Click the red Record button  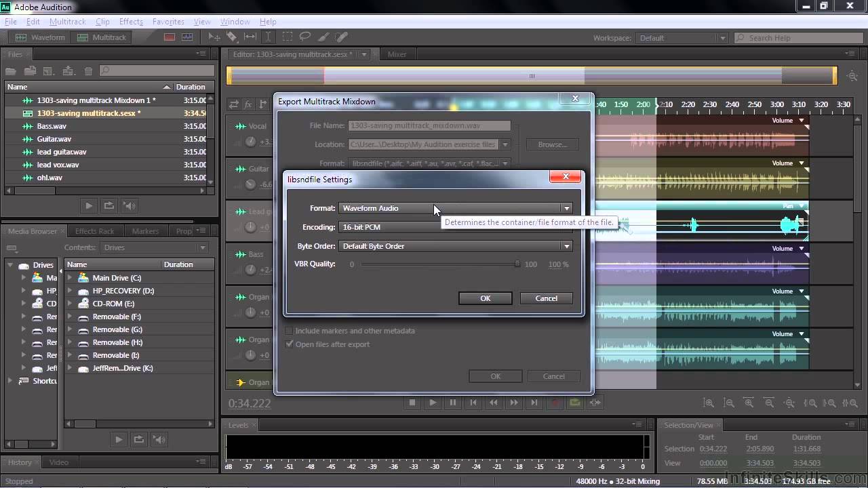[x=555, y=403]
